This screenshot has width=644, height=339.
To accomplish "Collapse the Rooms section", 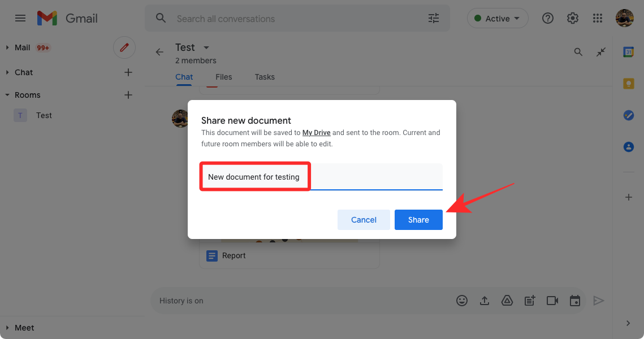I will (x=7, y=95).
